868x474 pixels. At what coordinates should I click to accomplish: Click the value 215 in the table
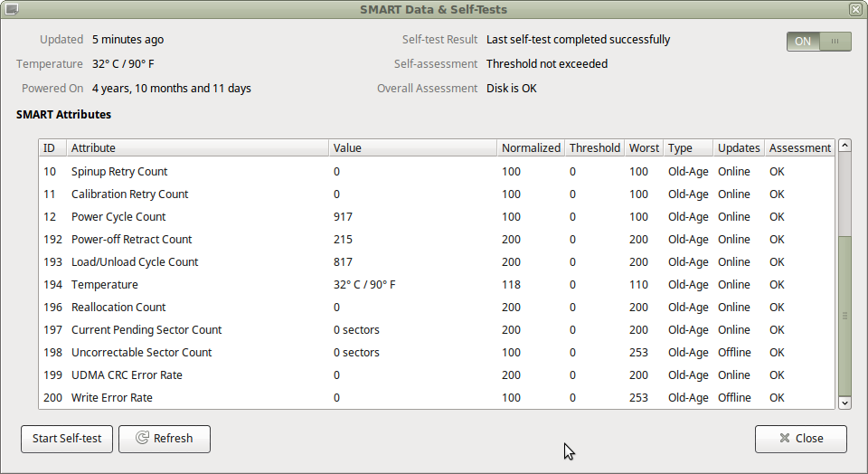tap(343, 240)
